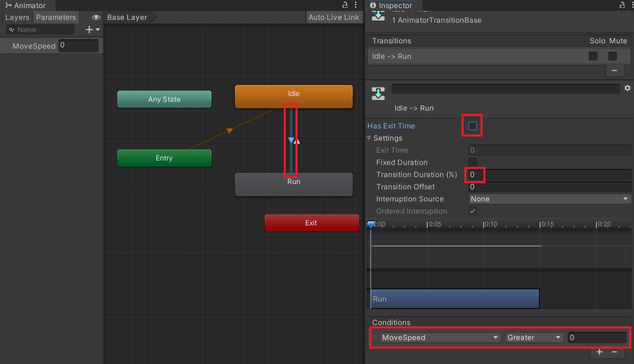Image resolution: width=634 pixels, height=364 pixels.
Task: Toggle the Fixed Duration checkbox
Action: click(472, 162)
